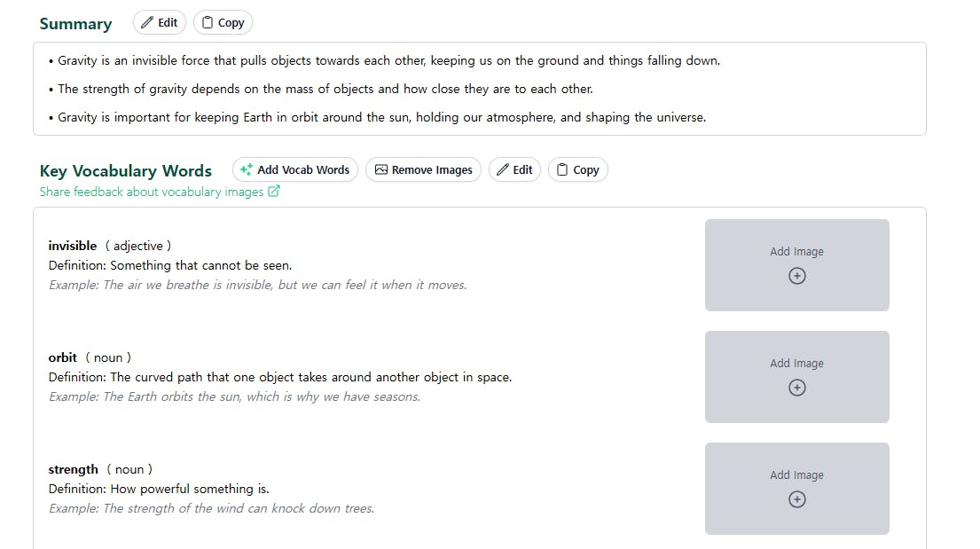This screenshot has width=980, height=549.
Task: Click the clipboard icon in vocabulary Copy button
Action: [562, 170]
